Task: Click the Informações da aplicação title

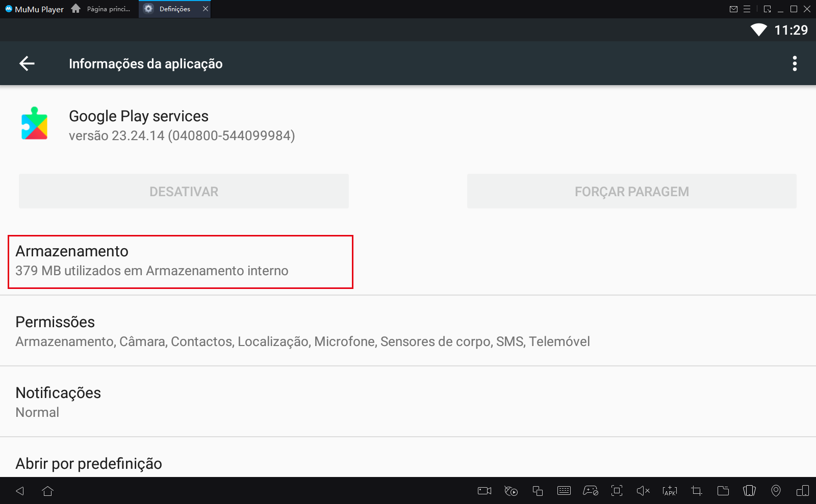Action: 146,64
